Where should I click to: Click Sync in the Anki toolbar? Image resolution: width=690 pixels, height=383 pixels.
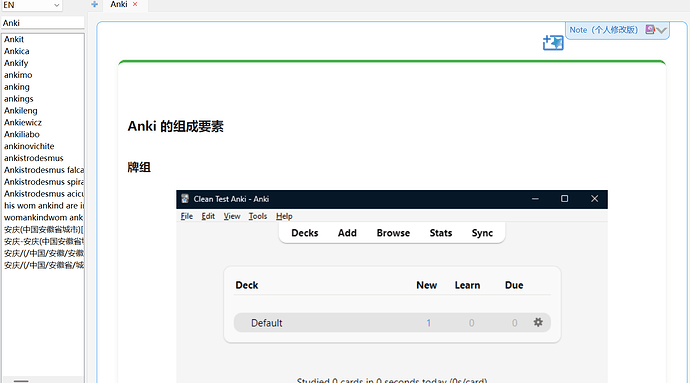(482, 233)
